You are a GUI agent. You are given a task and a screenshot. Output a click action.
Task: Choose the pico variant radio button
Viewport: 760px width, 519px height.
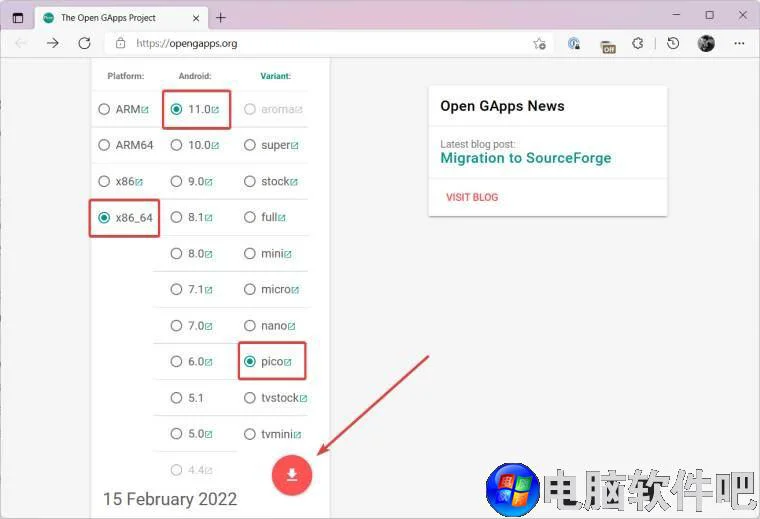coord(250,362)
